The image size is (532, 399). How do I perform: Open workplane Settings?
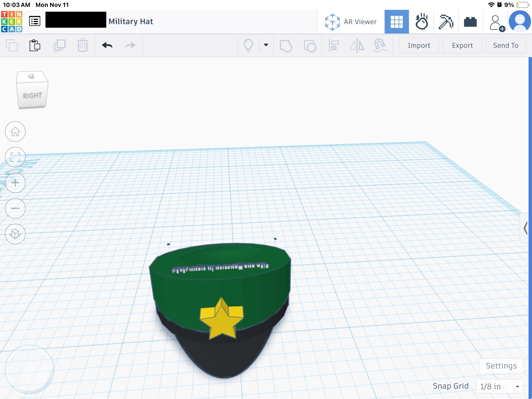coord(501,366)
